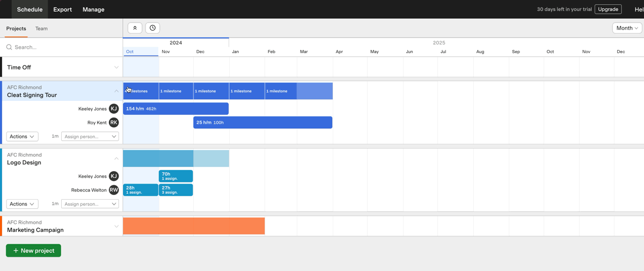Open the Month view dropdown
This screenshot has height=271, width=644.
pos(627,28)
